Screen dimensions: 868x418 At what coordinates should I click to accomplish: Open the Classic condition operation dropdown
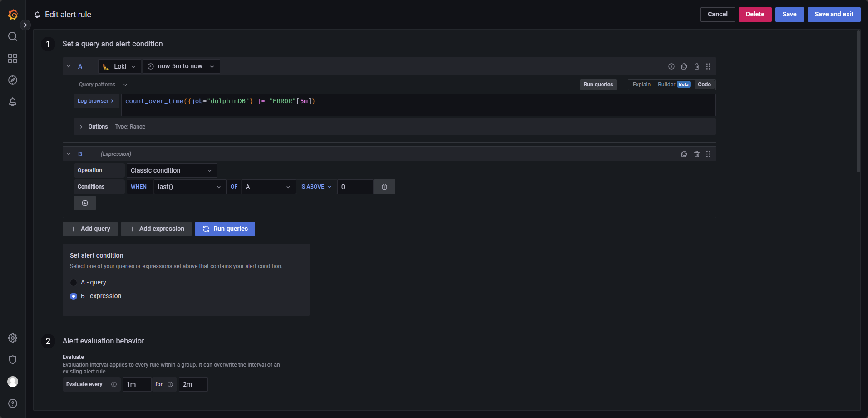pos(172,170)
